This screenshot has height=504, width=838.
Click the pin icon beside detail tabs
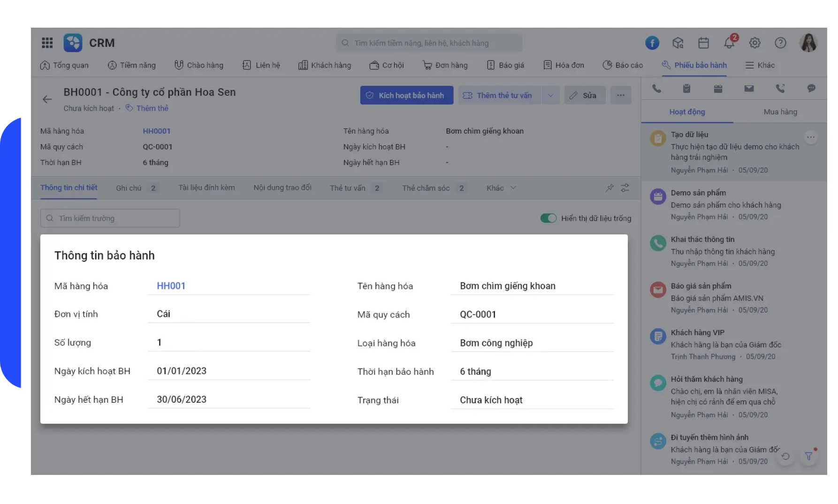click(609, 188)
